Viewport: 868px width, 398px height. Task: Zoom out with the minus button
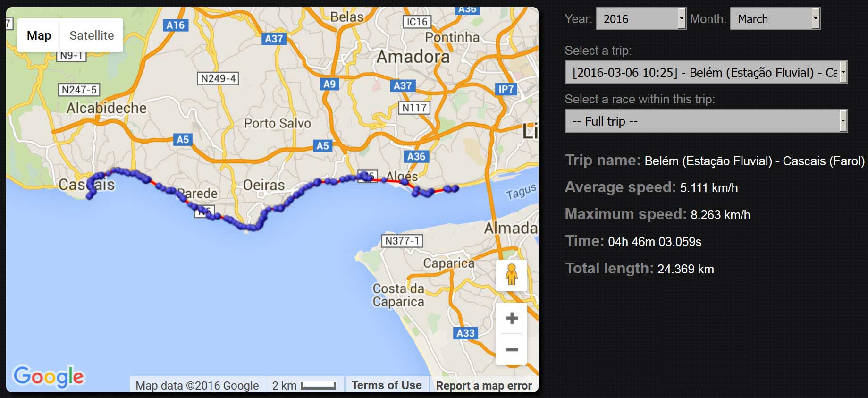[x=512, y=350]
